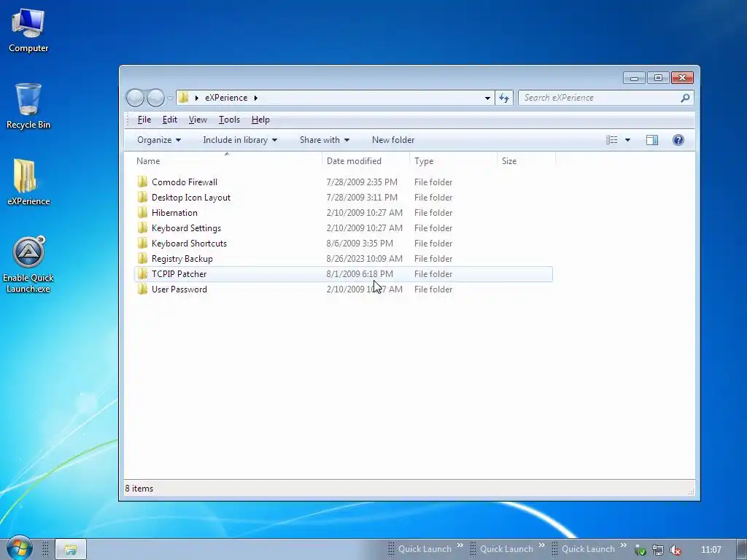This screenshot has width=747, height=560.
Task: Open the View menu
Action: (x=198, y=120)
